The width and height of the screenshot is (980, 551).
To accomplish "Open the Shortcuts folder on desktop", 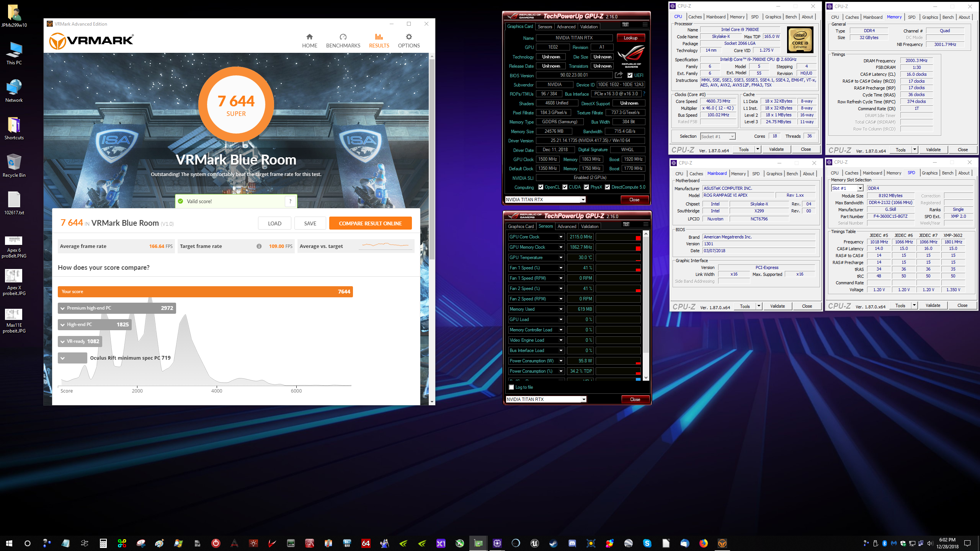I will [x=14, y=128].
